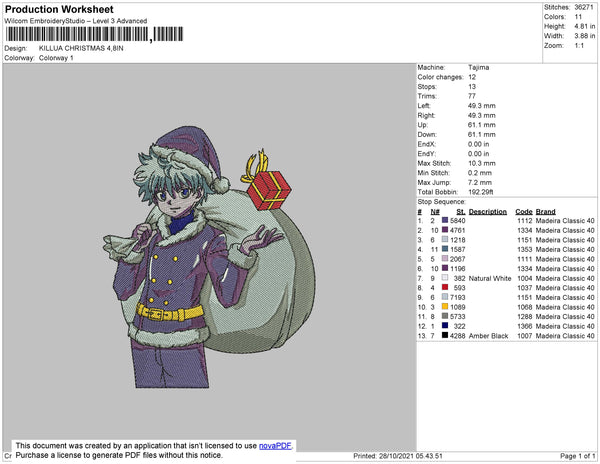Click the 'Description' column header

click(x=488, y=212)
